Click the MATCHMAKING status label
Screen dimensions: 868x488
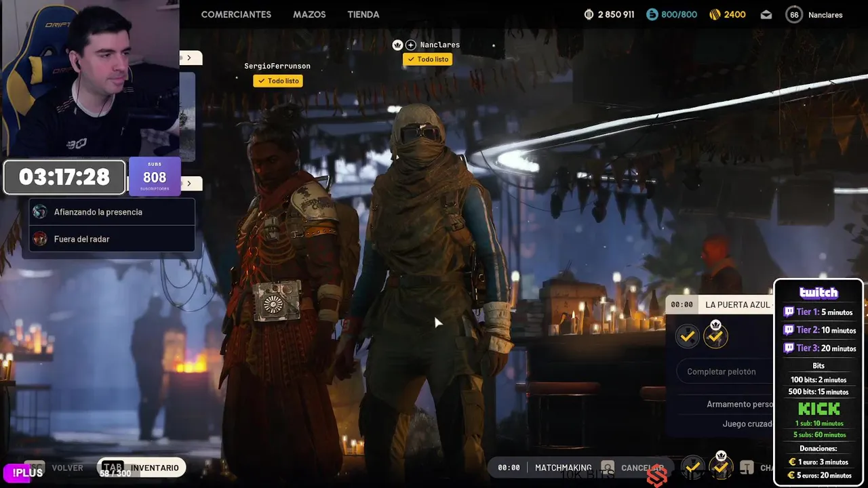[x=563, y=468]
